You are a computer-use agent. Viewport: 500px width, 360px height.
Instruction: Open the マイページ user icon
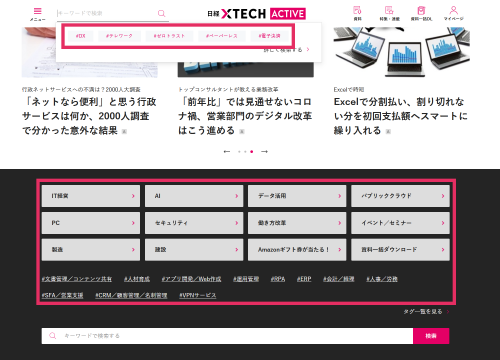[453, 13]
